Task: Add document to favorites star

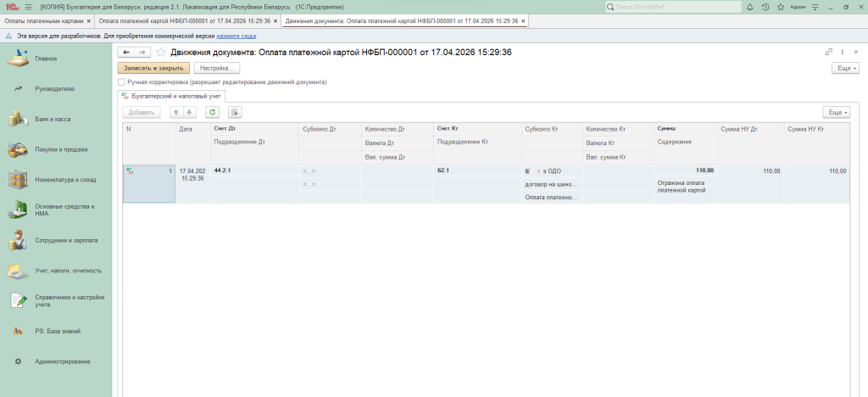Action: point(161,53)
